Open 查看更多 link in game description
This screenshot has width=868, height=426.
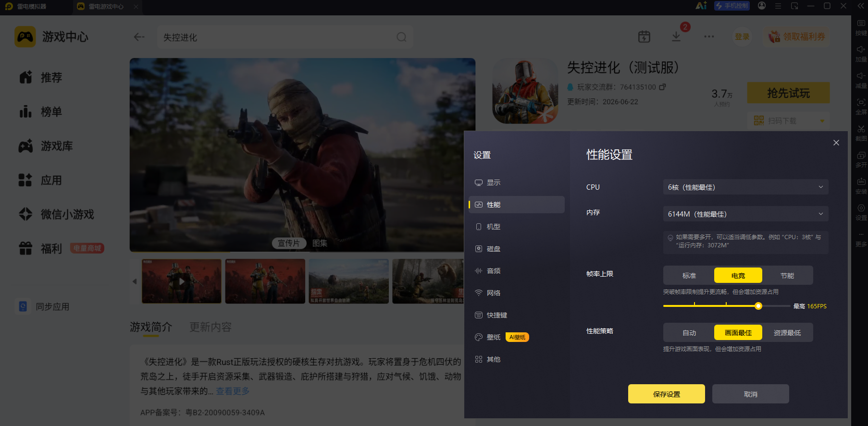click(x=233, y=391)
